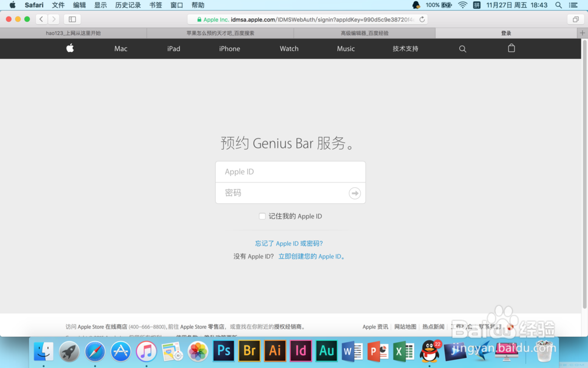This screenshot has width=588, height=368.
Task: Open QQ penguin icon in Dock
Action: coord(430,352)
